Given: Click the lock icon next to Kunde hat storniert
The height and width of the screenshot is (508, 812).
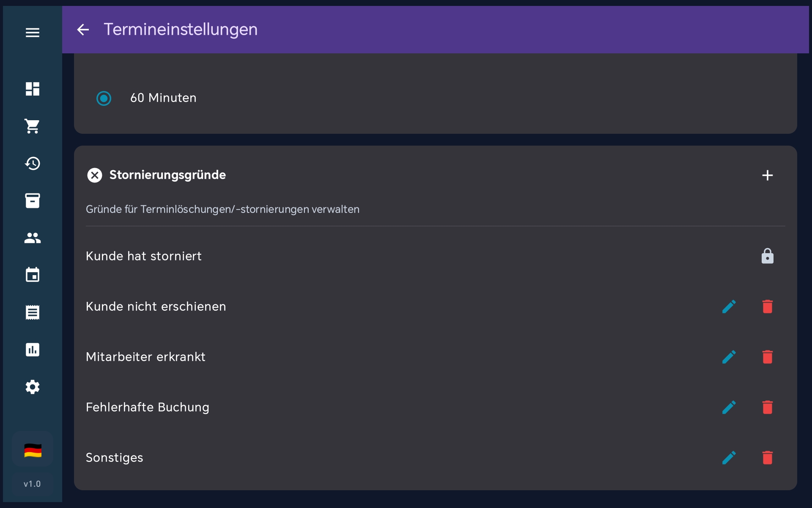Looking at the screenshot, I should click(x=767, y=256).
